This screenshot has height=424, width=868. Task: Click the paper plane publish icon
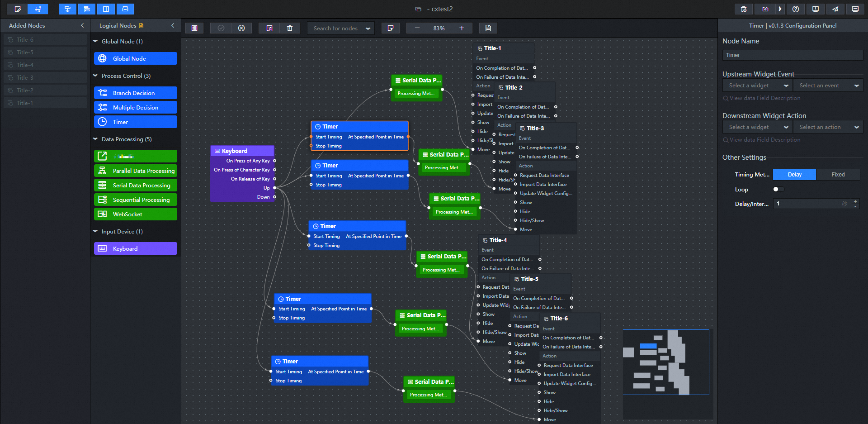pos(835,9)
